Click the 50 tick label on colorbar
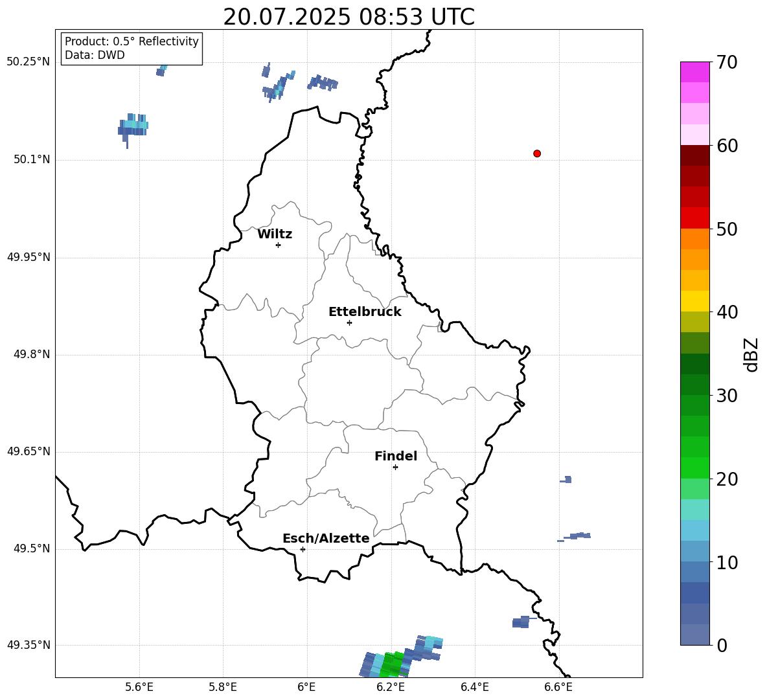This screenshot has height=700, width=767. pos(727,229)
